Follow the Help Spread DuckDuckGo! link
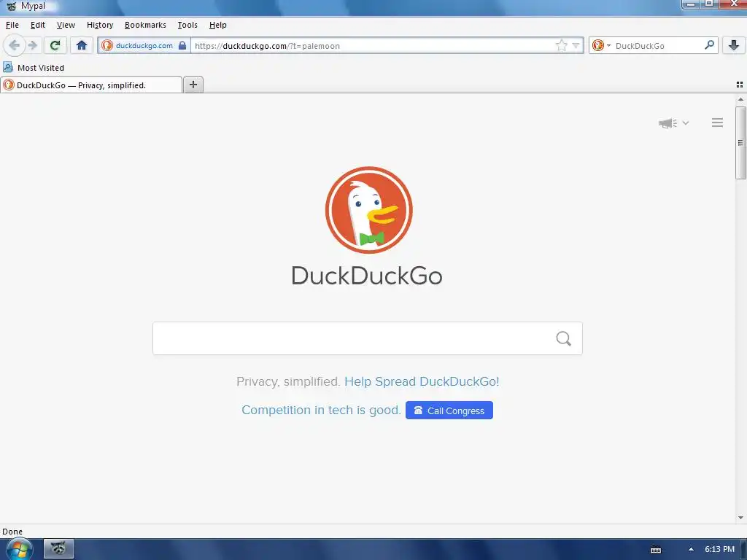 (422, 381)
